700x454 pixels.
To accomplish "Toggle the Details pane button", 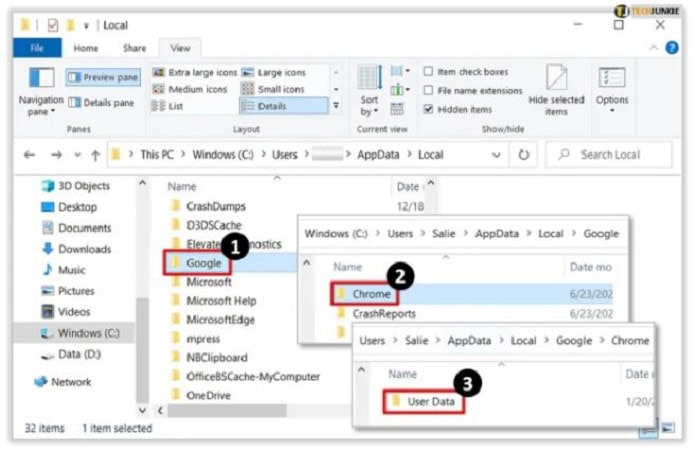I will (x=101, y=103).
